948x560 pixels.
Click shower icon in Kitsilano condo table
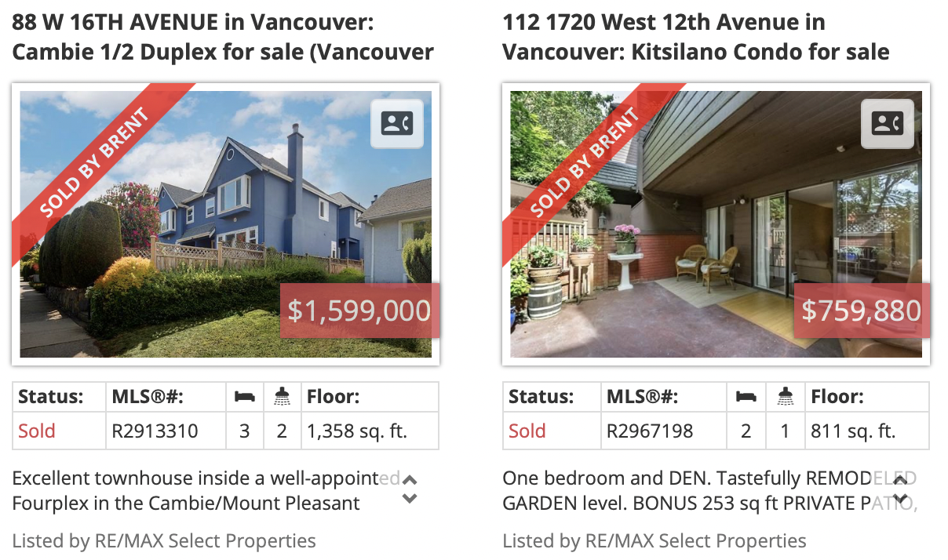pyautogui.click(x=784, y=397)
